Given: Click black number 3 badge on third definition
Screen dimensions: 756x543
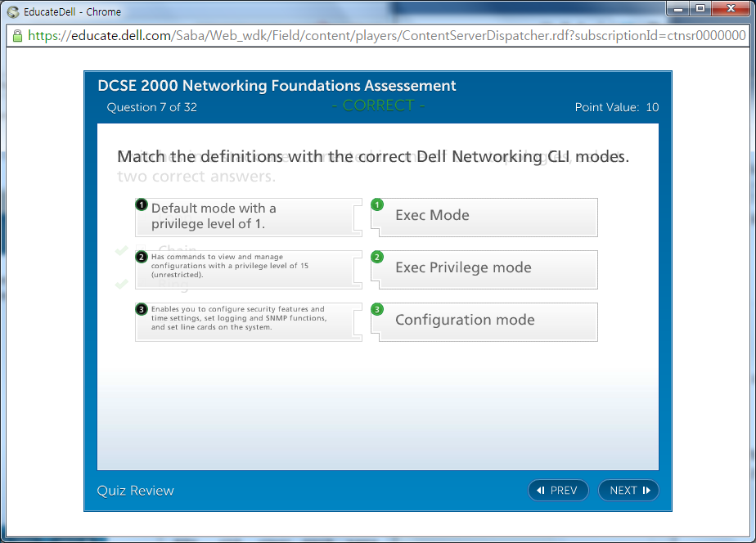Looking at the screenshot, I should 142,309.
